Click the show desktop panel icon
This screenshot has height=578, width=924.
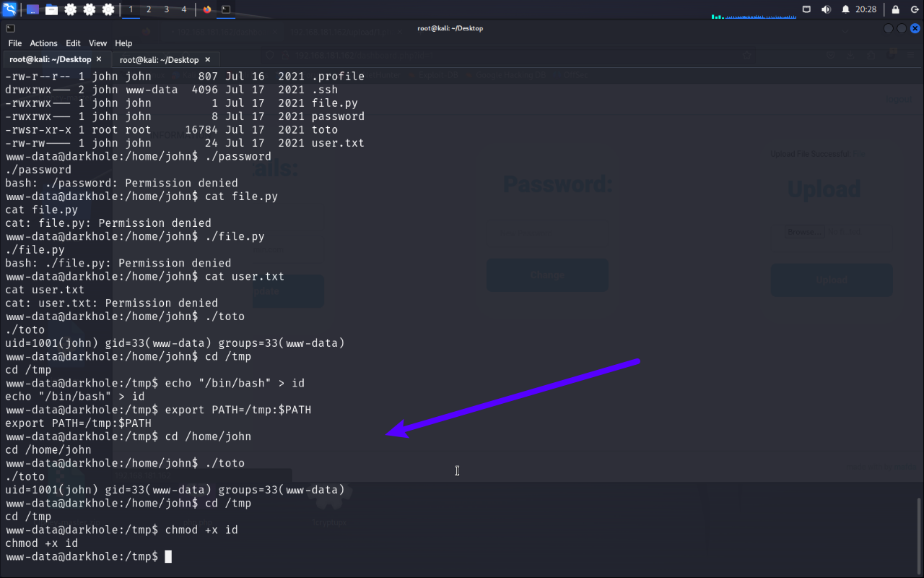coord(33,9)
